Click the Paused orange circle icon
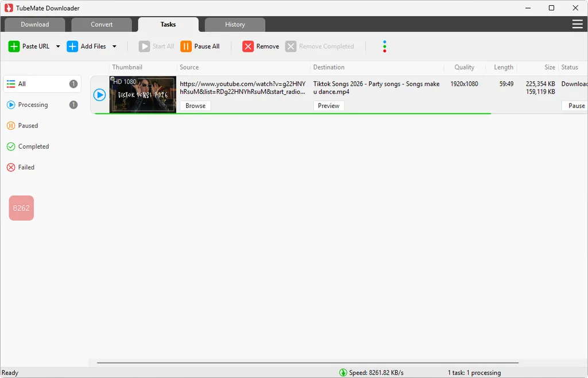The width and height of the screenshot is (588, 378). coord(11,126)
